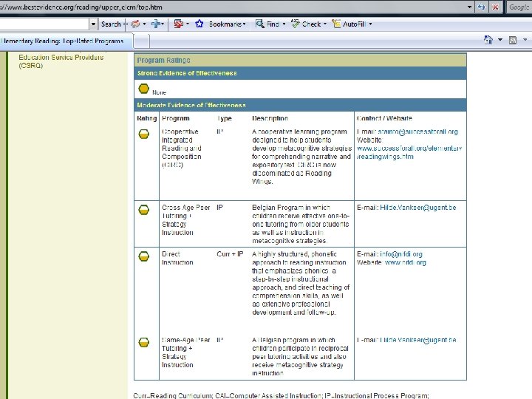Click the Same-Age Peer Tutoring rating icon
This screenshot has height=399, width=532.
(x=144, y=342)
